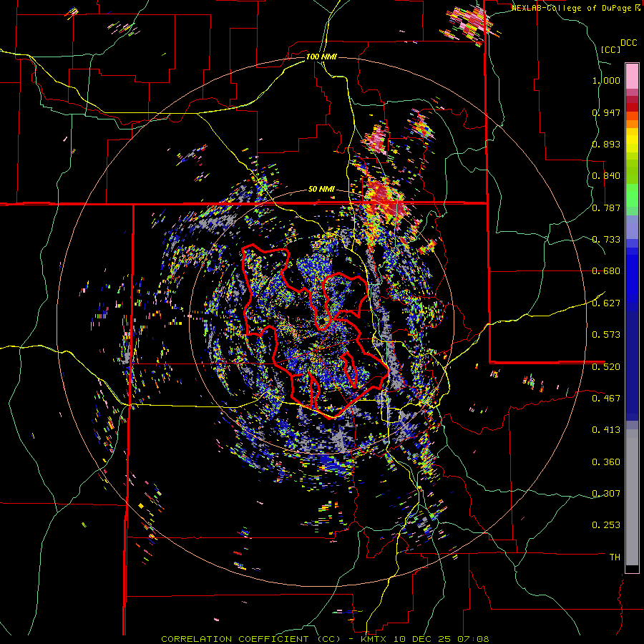Select the 0.253 scale value

pos(606,525)
